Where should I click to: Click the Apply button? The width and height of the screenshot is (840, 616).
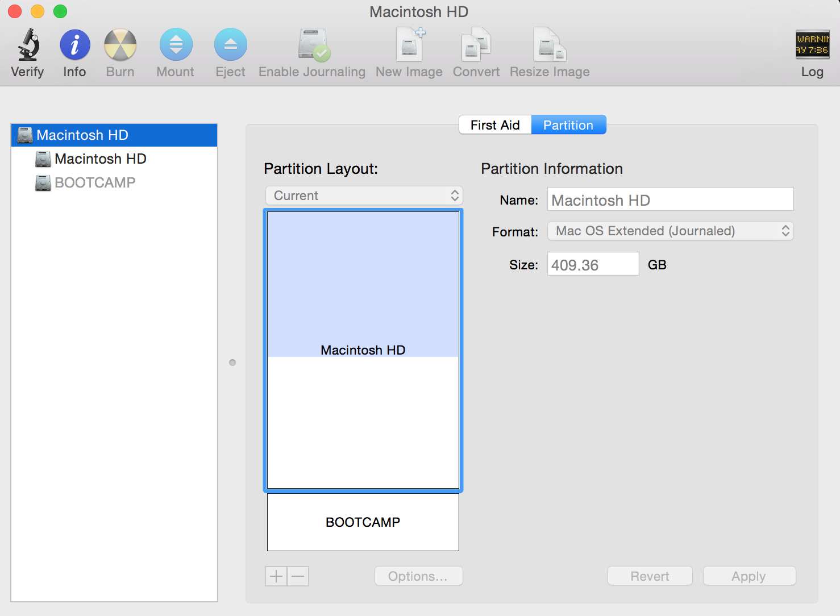point(749,576)
